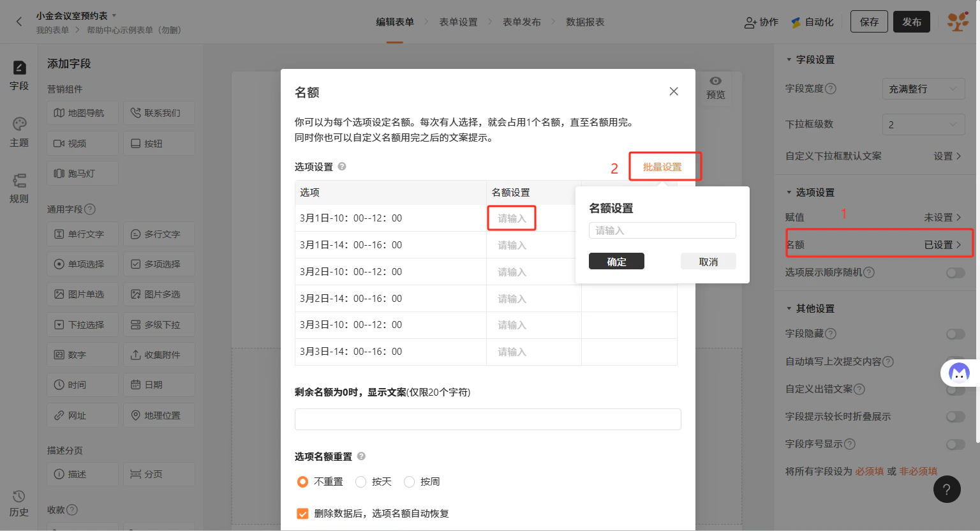Select the 按天 reset radio option
Viewport: 980px width, 531px height.
[361, 482]
